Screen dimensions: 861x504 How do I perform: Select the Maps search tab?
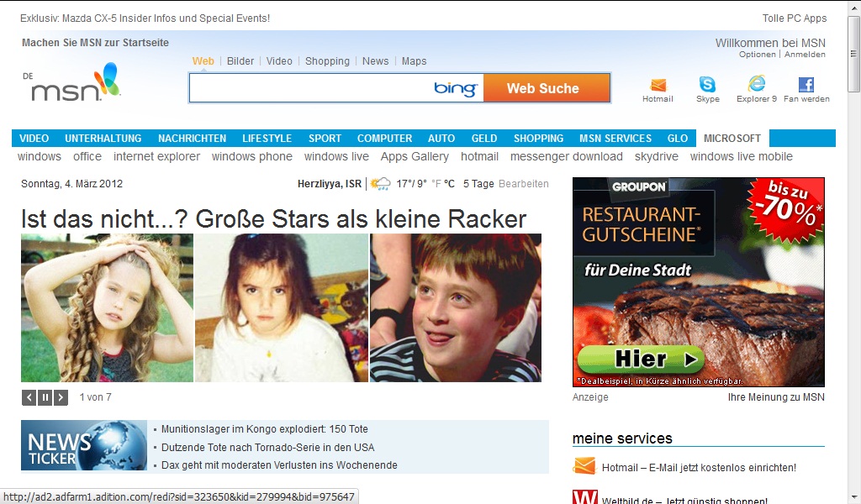coord(414,60)
